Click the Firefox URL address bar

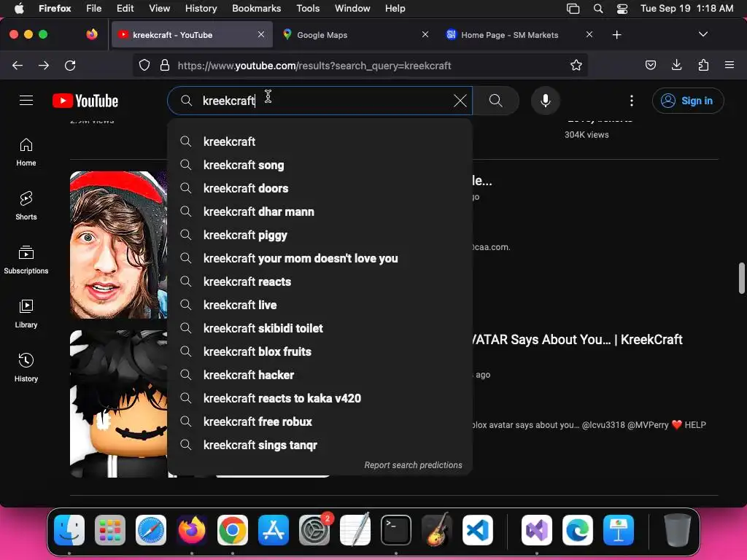coord(360,65)
